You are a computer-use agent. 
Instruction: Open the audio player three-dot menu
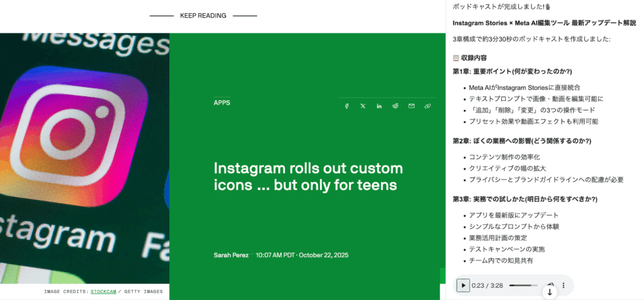click(563, 286)
